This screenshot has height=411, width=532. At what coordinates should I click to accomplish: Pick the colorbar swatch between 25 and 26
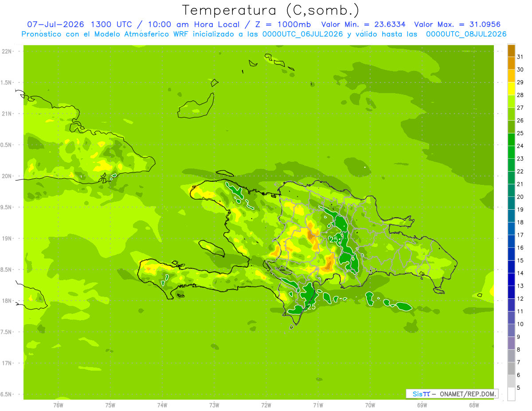(x=511, y=127)
